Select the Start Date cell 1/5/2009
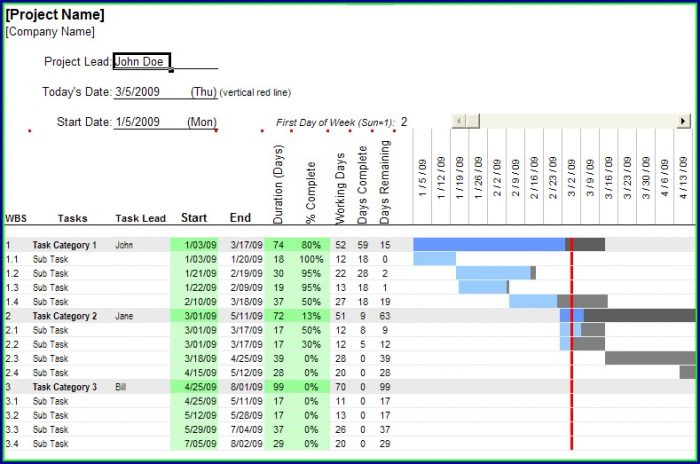 138,121
